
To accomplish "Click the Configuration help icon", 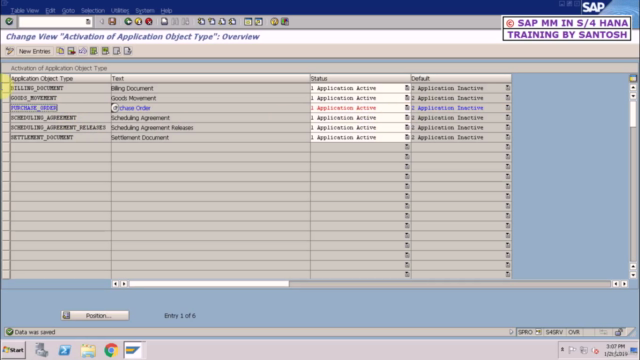I will [x=128, y=51].
